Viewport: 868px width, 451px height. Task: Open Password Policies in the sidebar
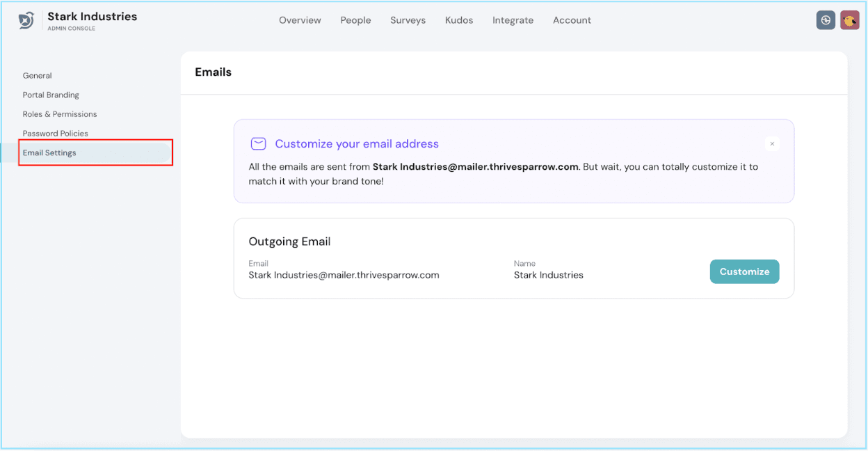pyautogui.click(x=56, y=134)
